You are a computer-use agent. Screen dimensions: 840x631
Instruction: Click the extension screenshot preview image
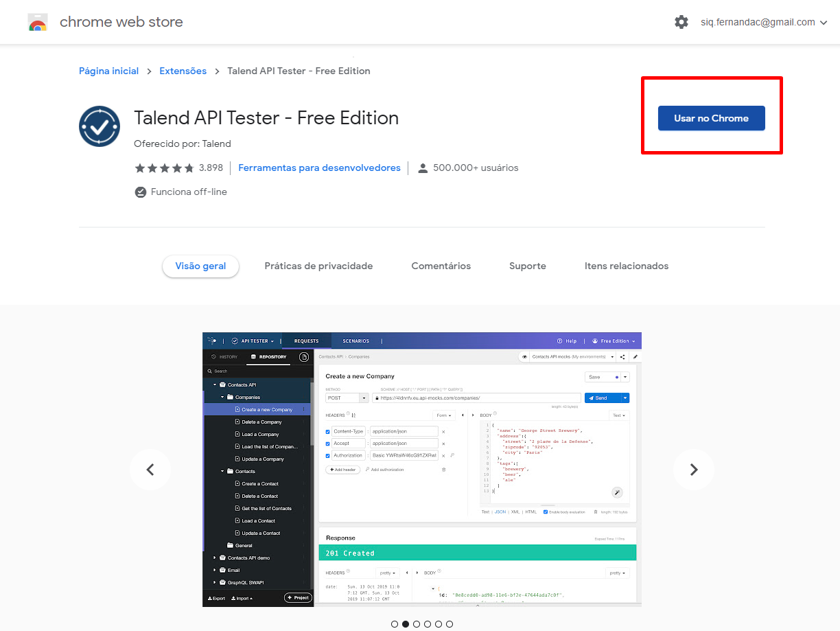(x=422, y=470)
